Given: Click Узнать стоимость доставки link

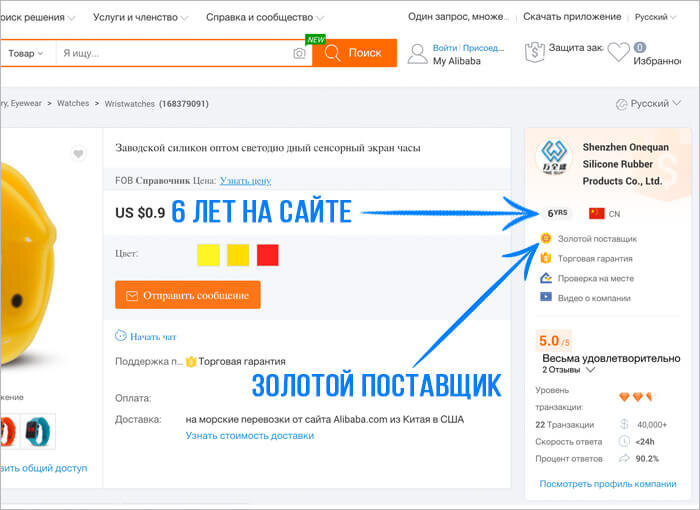Looking at the screenshot, I should (250, 435).
